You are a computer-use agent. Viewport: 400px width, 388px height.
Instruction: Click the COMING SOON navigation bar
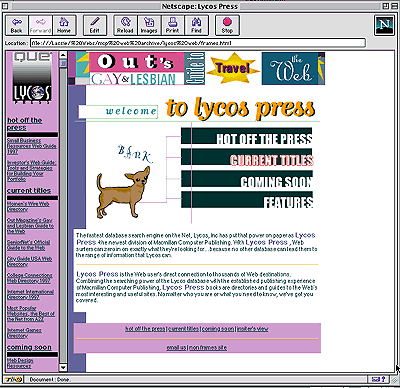pos(247,179)
